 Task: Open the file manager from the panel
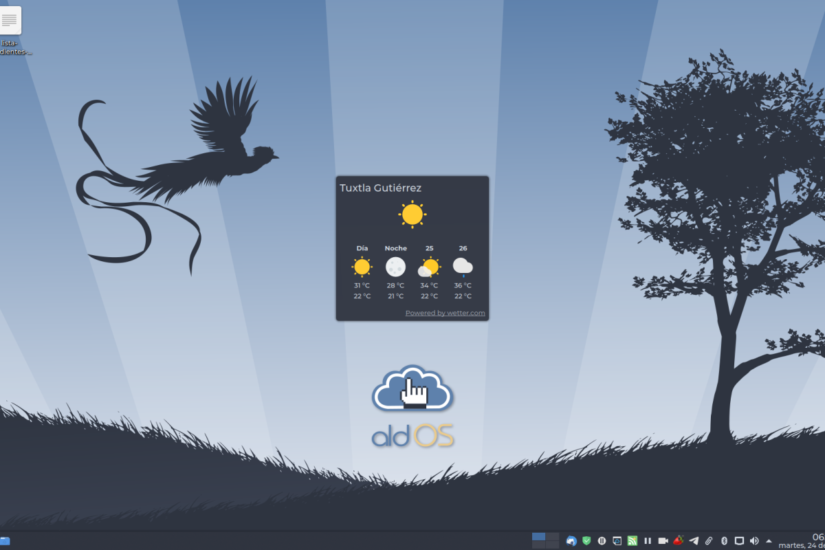point(5,541)
